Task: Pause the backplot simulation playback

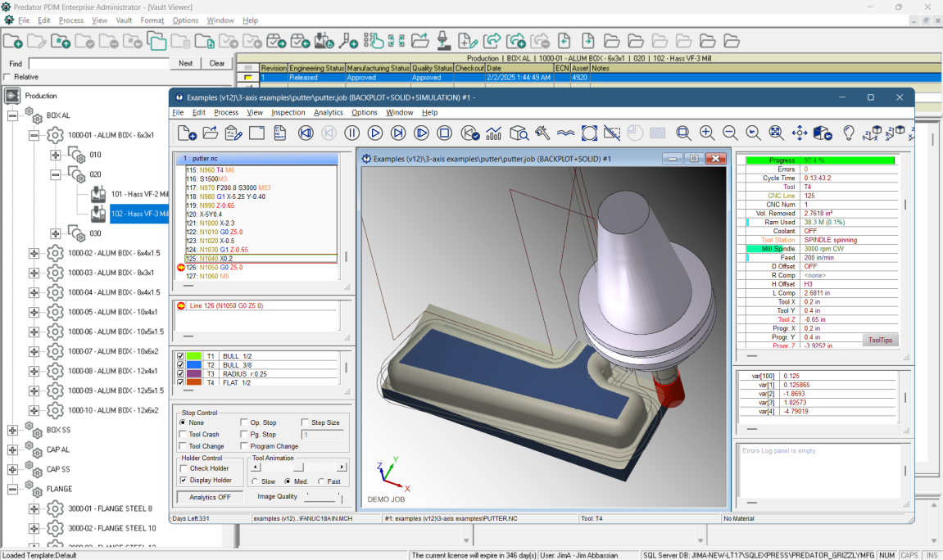Action: pos(351,132)
